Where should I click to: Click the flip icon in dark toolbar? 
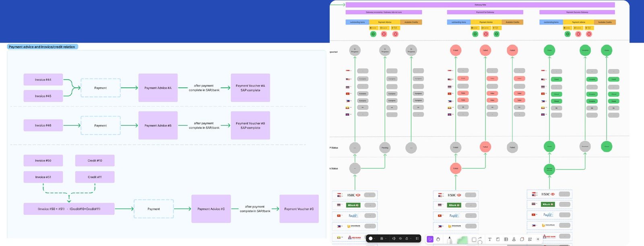click(x=394, y=238)
